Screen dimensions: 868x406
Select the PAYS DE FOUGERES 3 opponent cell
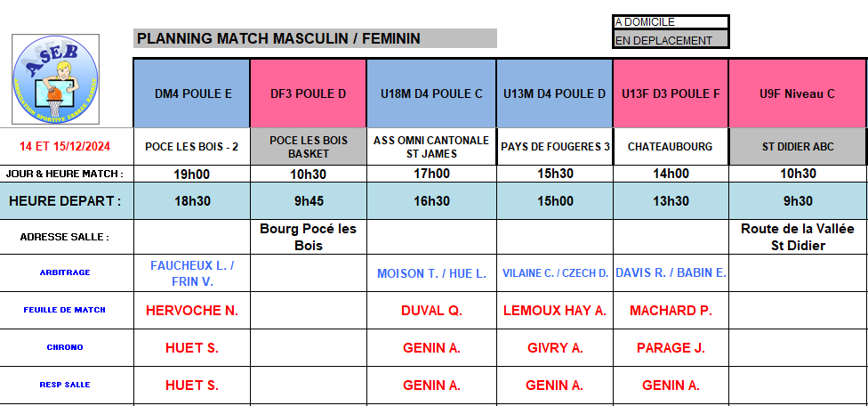[x=554, y=146]
